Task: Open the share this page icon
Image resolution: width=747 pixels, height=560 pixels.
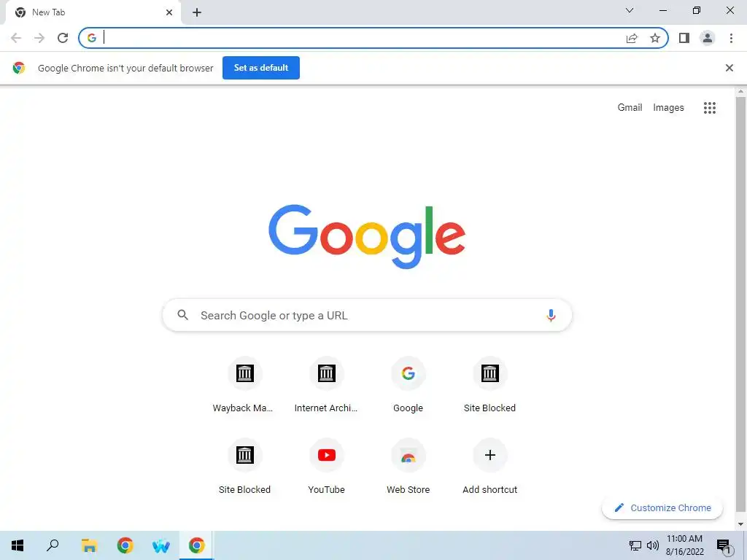Action: [x=632, y=38]
